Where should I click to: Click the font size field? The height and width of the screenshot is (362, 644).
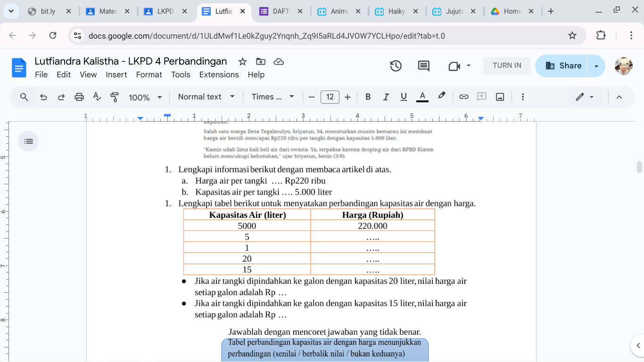click(x=330, y=97)
